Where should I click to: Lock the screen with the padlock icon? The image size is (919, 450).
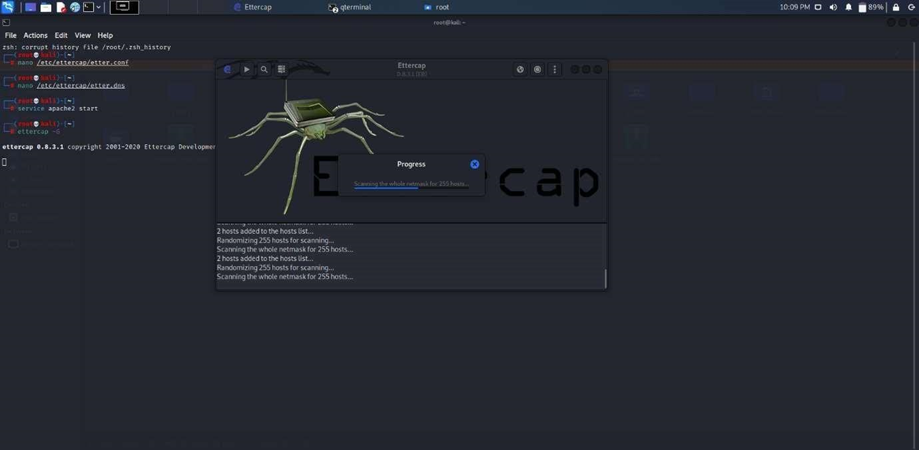click(x=896, y=7)
